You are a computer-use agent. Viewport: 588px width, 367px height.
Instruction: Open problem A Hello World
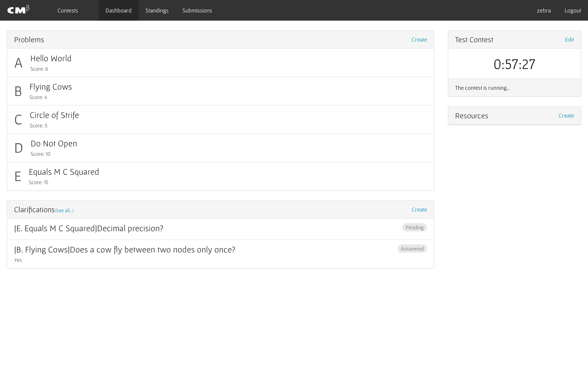click(x=51, y=58)
